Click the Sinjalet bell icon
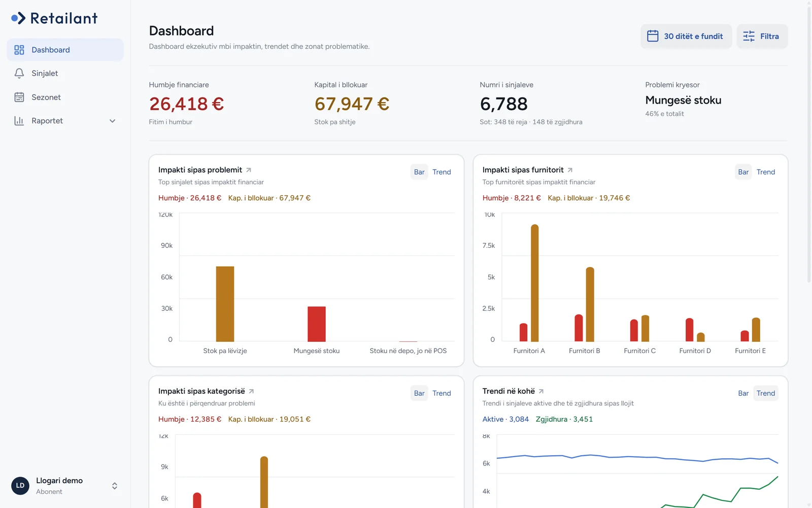 point(19,73)
